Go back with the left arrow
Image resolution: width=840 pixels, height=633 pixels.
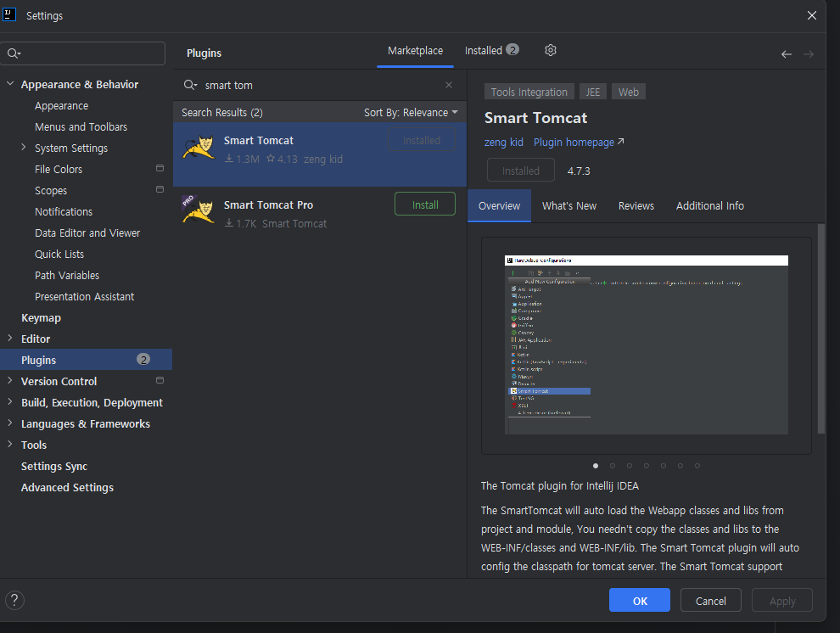786,54
